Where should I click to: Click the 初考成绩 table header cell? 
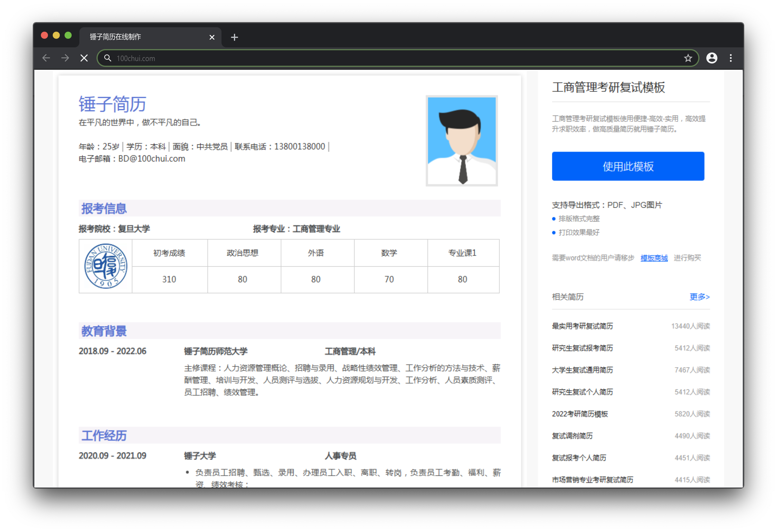(169, 253)
